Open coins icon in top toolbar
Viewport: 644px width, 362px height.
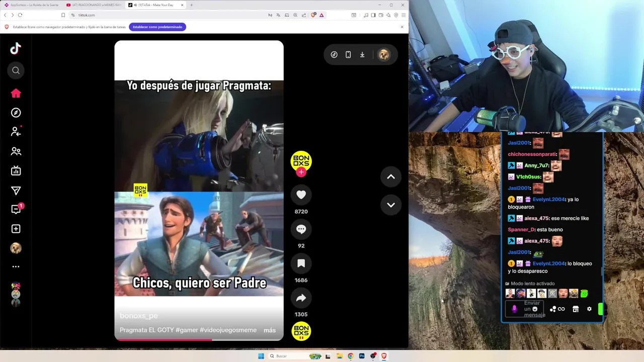tap(334, 55)
